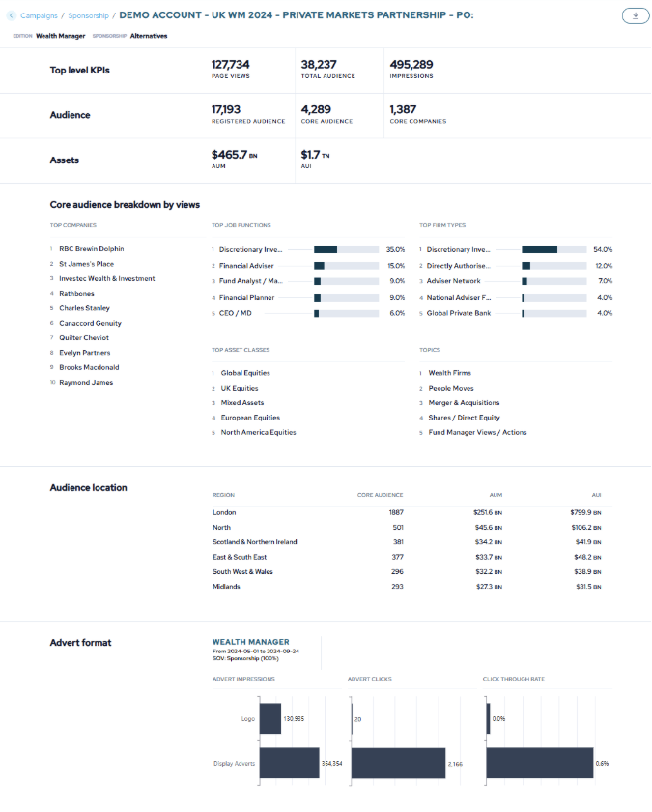Select the Wealth Manager edition label
This screenshot has height=812, width=652.
point(61,36)
